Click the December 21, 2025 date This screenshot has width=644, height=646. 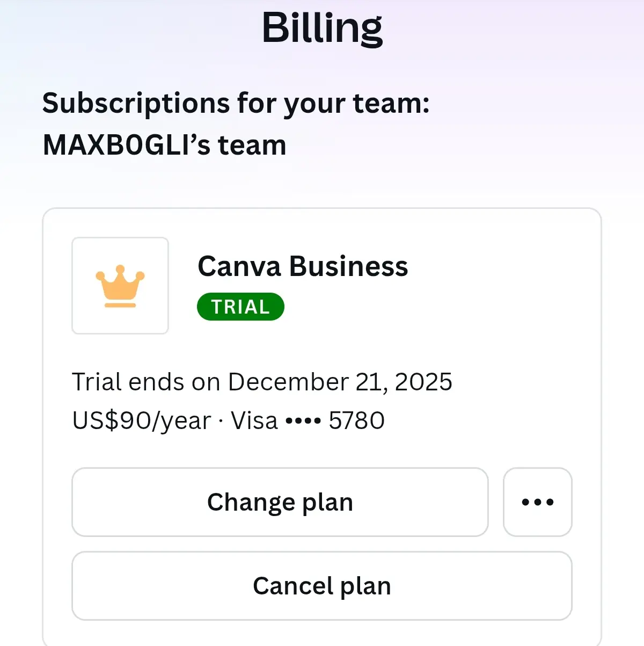pos(340,382)
